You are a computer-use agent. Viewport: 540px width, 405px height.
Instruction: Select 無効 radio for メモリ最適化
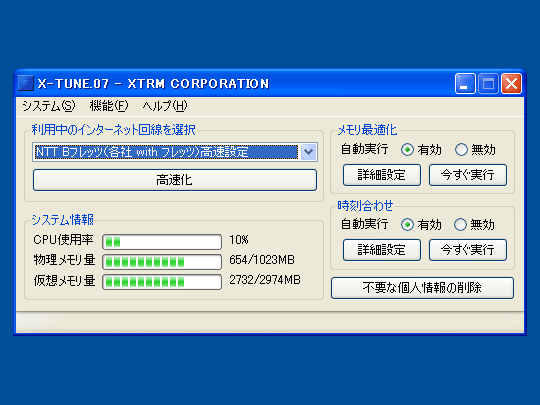pyautogui.click(x=461, y=150)
